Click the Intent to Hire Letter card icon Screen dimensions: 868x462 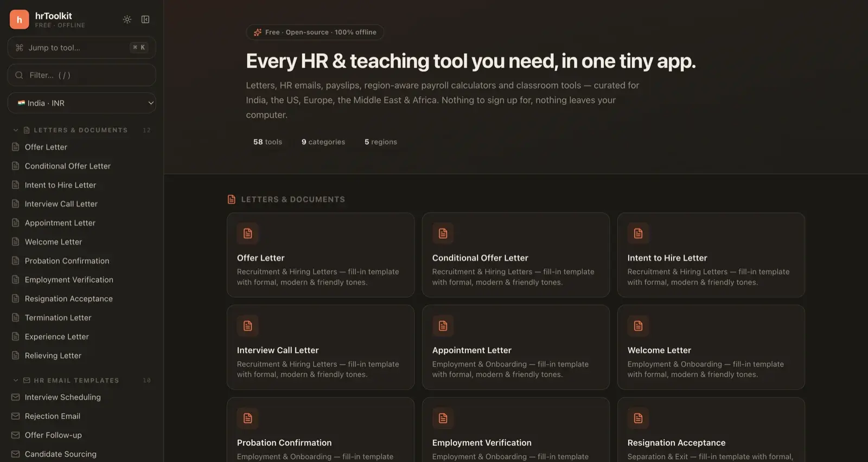[639, 234]
